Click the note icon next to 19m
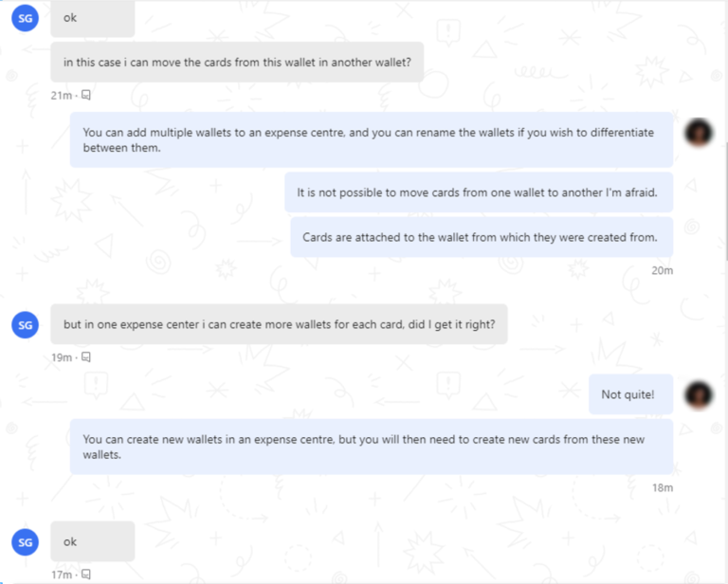Viewport: 728px width, 584px height. (86, 357)
